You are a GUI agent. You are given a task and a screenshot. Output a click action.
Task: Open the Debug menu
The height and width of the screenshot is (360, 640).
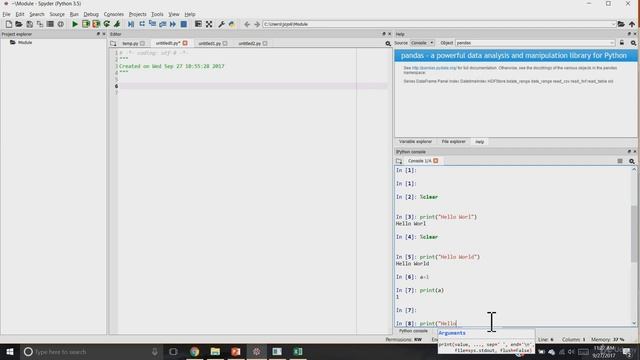coord(91,14)
